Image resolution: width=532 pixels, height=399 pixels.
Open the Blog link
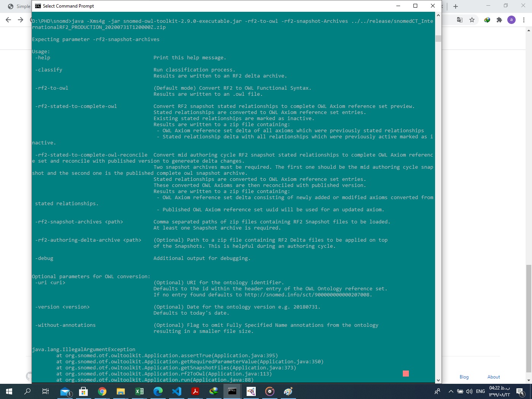pyautogui.click(x=464, y=377)
